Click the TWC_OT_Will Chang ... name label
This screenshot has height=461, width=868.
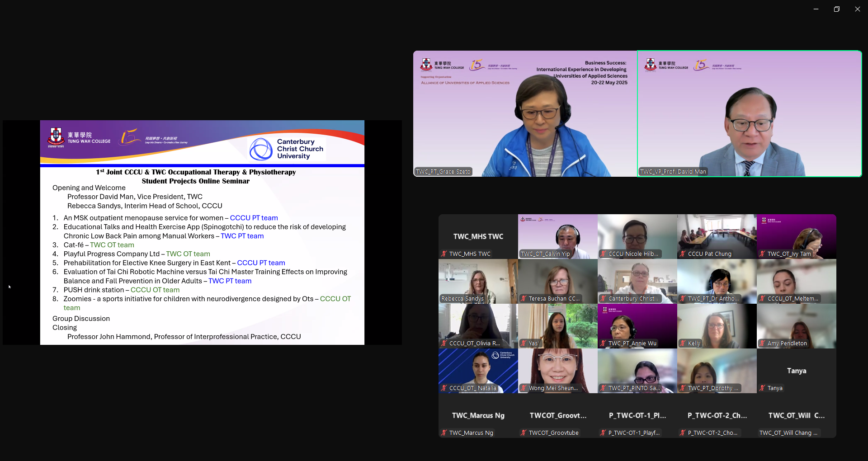788,433
